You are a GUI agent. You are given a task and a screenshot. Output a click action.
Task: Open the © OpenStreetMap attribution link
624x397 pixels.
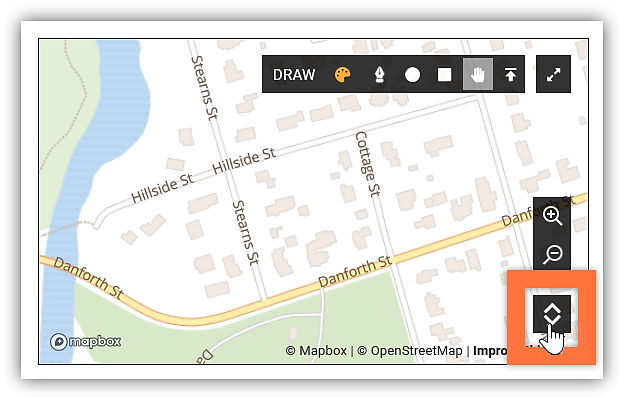pos(410,351)
